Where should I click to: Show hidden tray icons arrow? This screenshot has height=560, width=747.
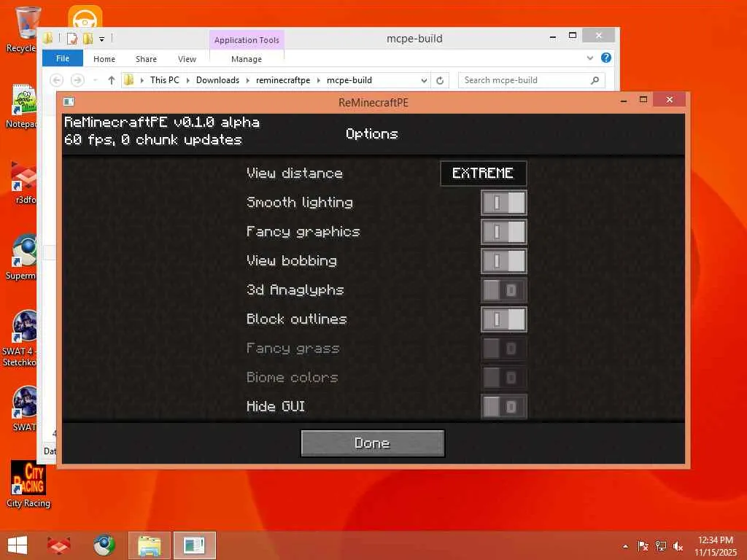click(x=625, y=546)
